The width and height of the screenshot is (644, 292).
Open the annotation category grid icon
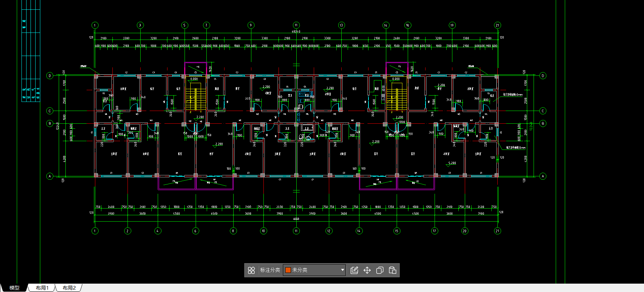pyautogui.click(x=251, y=270)
